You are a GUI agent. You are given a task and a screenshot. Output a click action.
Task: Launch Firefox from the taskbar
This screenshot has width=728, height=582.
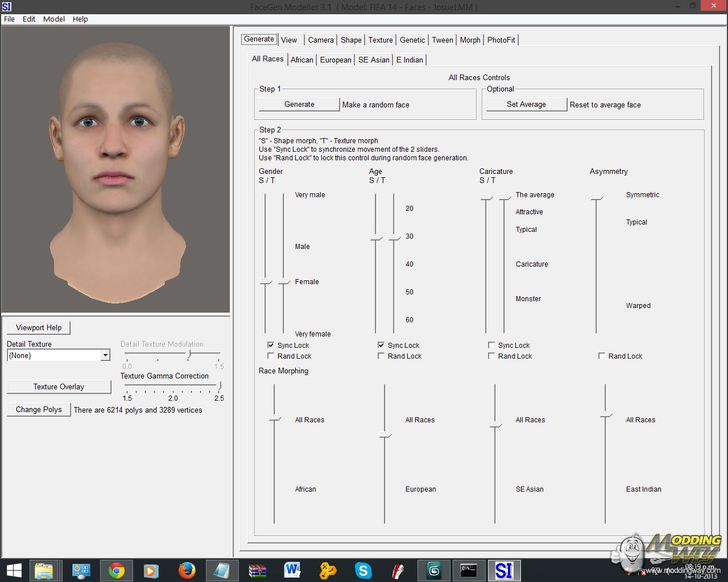click(187, 570)
